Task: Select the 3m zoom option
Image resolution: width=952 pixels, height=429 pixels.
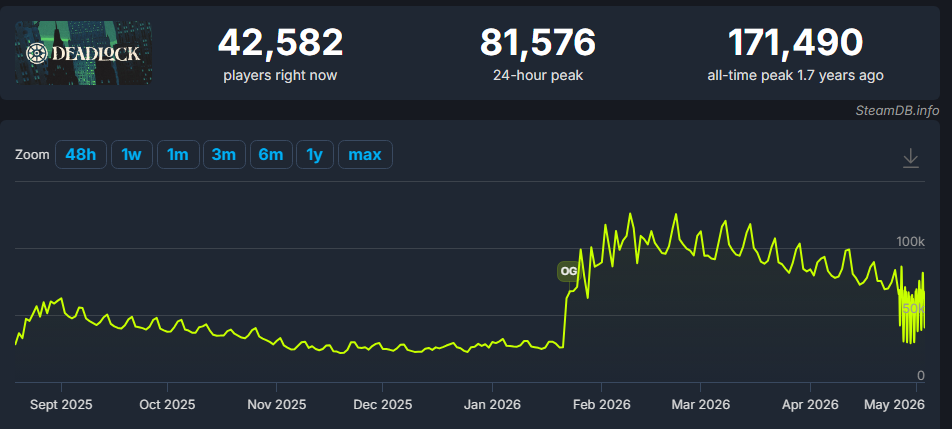Action: (223, 154)
